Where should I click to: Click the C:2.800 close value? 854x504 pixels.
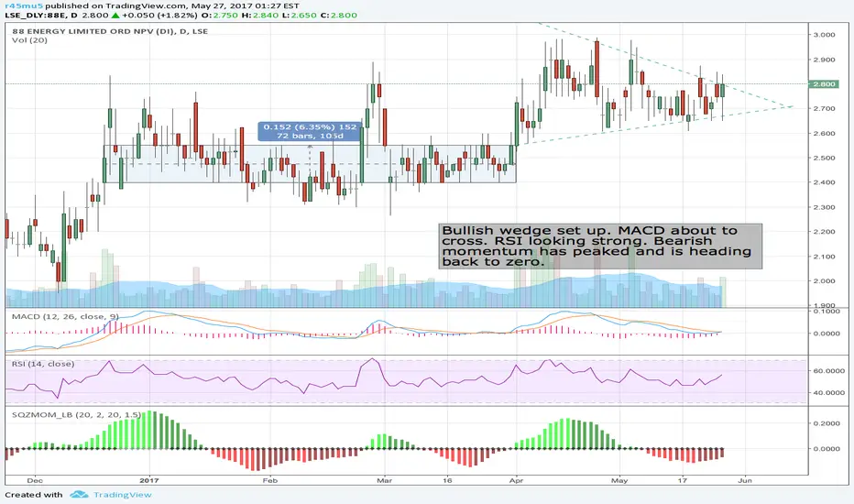pyautogui.click(x=339, y=16)
